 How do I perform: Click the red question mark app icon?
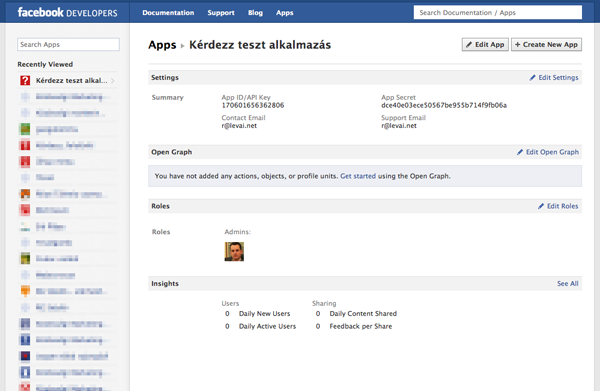click(x=25, y=80)
